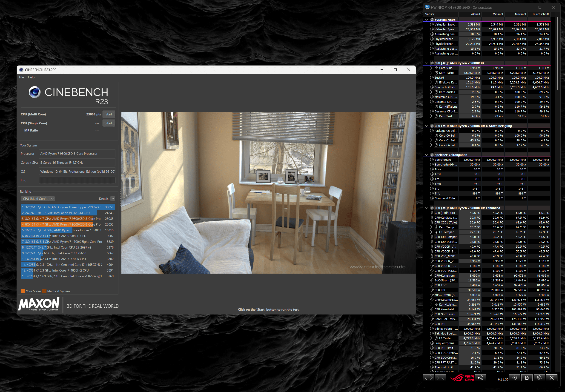Click the logging document icon in HWiNFO
This screenshot has height=392, width=565.
point(527,378)
